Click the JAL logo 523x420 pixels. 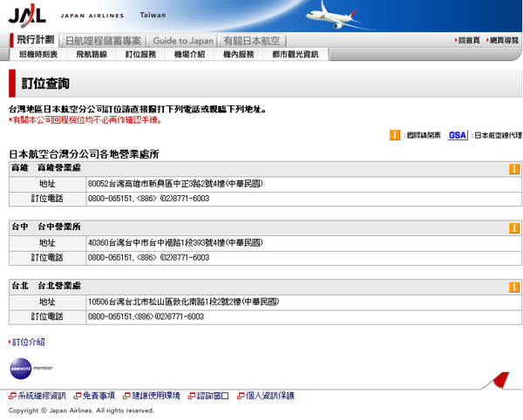(x=27, y=16)
